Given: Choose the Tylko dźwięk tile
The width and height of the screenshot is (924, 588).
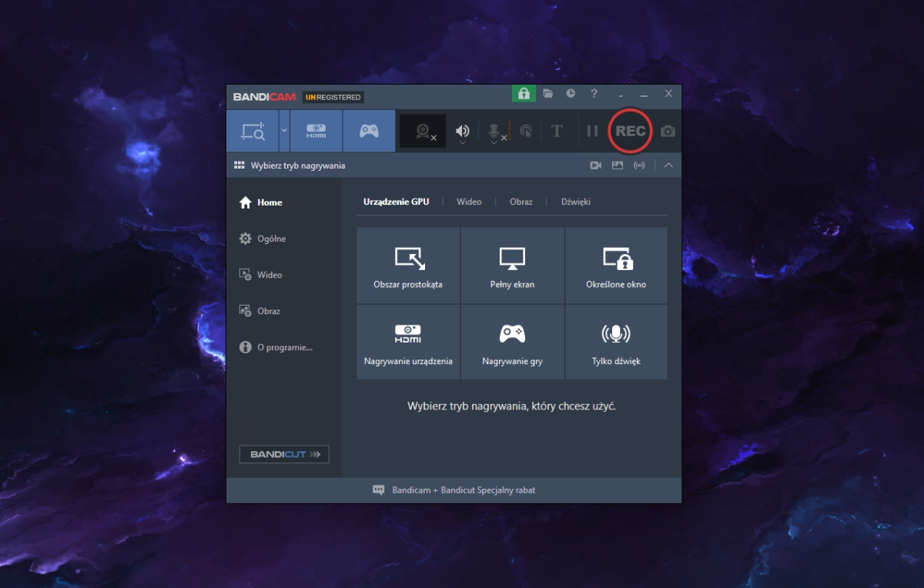Looking at the screenshot, I should (616, 342).
